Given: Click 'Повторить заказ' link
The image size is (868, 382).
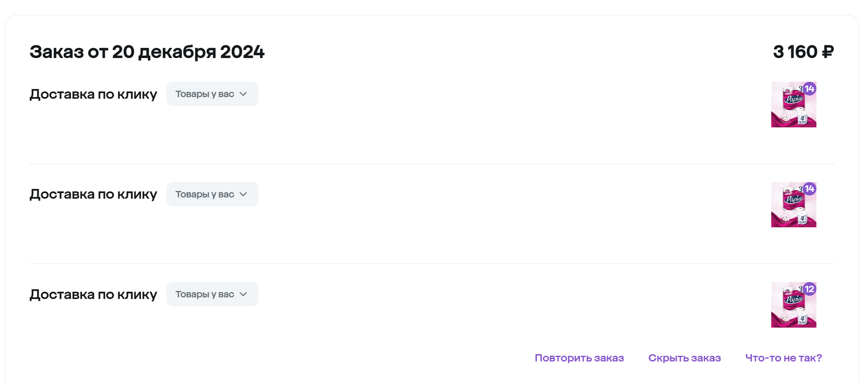Looking at the screenshot, I should 579,358.
